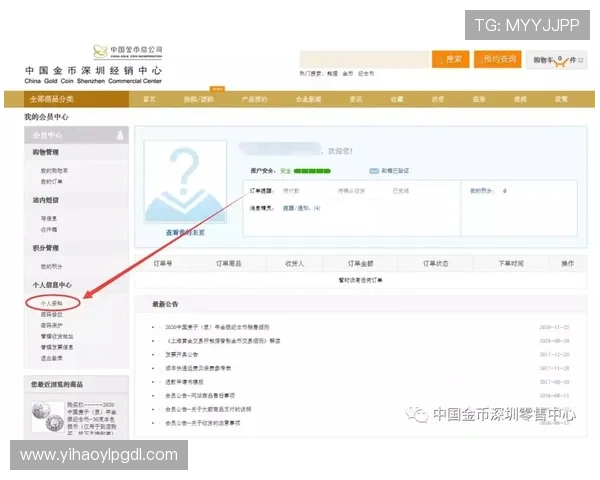Open 个人资料 in the sidebar
The height and width of the screenshot is (480, 600).
52,303
